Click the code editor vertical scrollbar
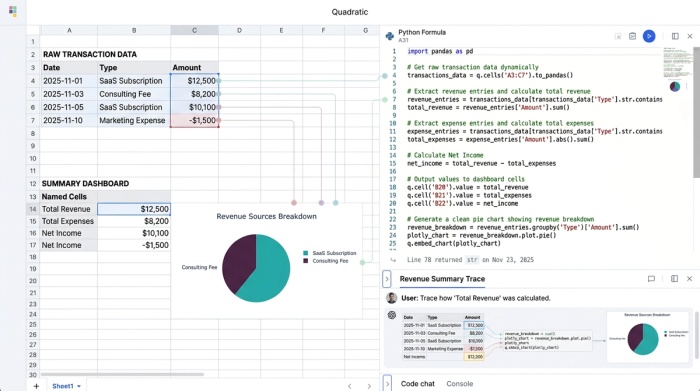Image resolution: width=700 pixels, height=391 pixels. pos(696,112)
